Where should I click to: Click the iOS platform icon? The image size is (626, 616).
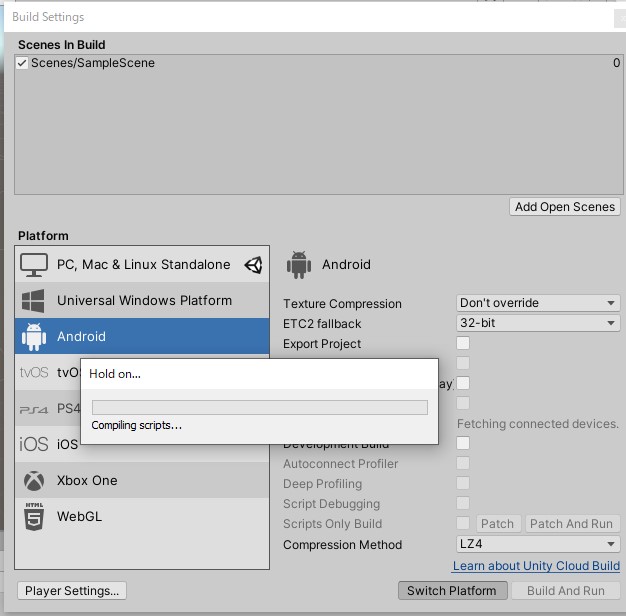tap(34, 444)
